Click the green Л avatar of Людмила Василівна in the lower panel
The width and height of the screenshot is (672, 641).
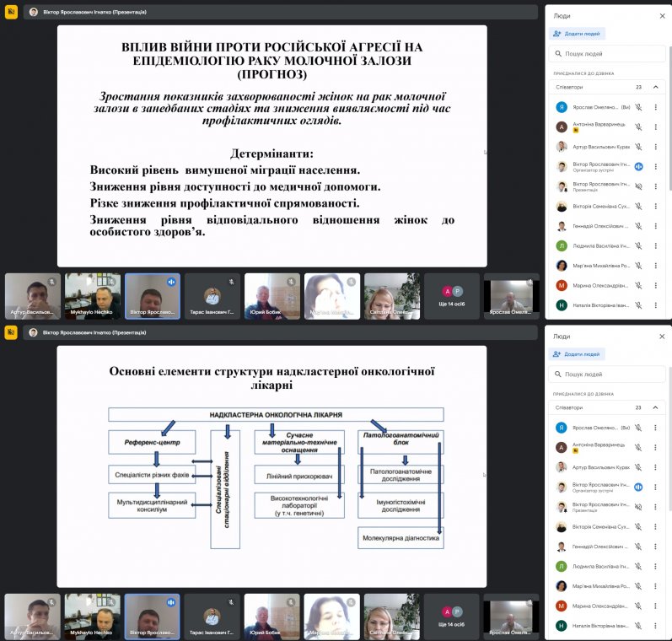click(561, 566)
